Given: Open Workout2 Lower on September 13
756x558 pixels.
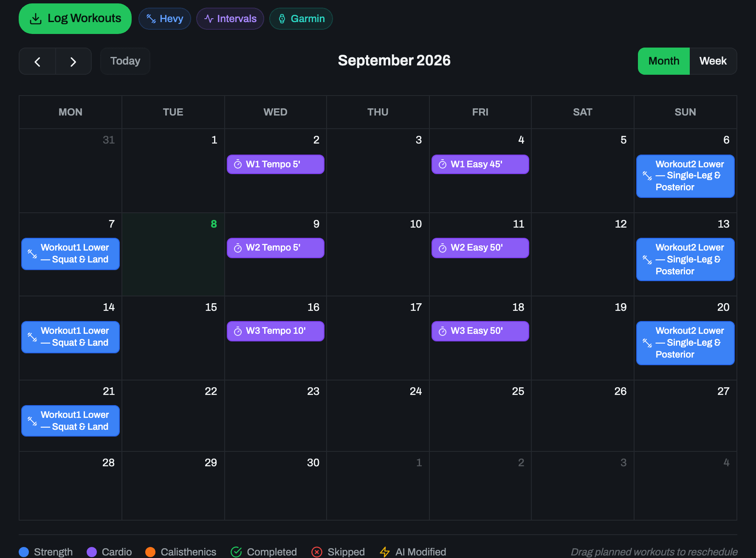Looking at the screenshot, I should (x=685, y=259).
